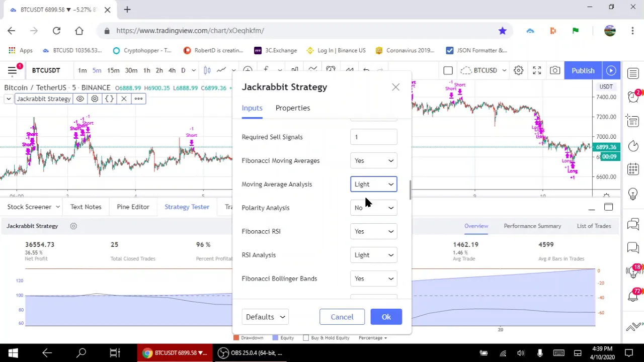Open more options for Jackrabbit Strategy
The height and width of the screenshot is (362, 644).
click(138, 99)
